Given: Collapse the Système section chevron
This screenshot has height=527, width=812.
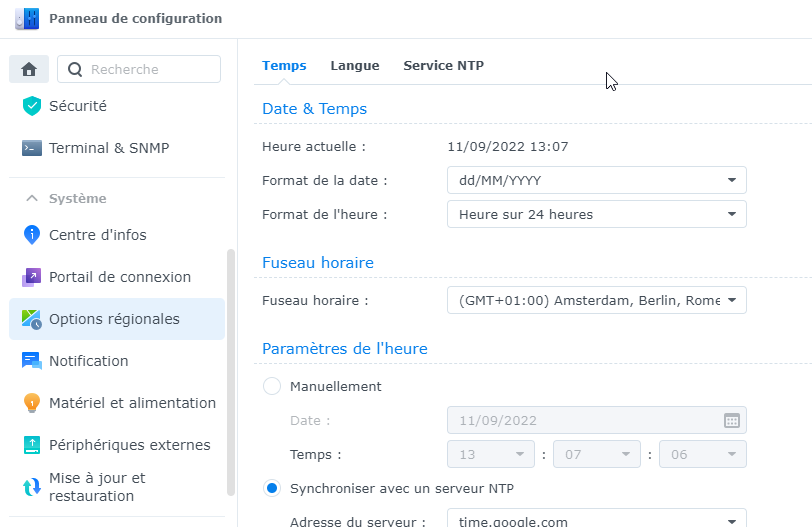Looking at the screenshot, I should 32,198.
